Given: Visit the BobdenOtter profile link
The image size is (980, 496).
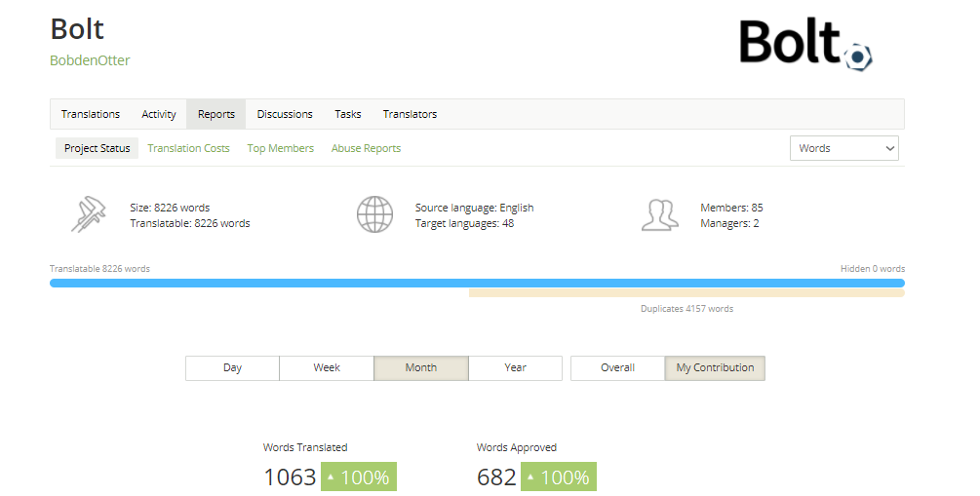Looking at the screenshot, I should tap(90, 60).
